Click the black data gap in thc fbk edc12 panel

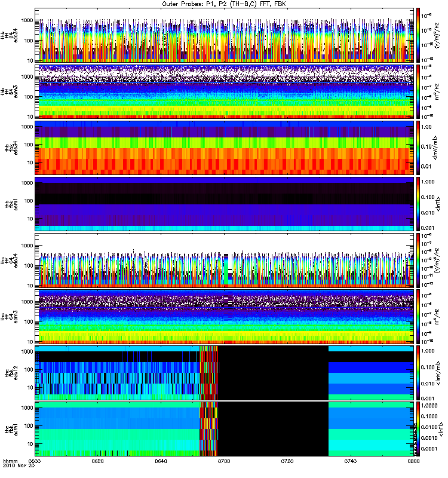point(274,373)
